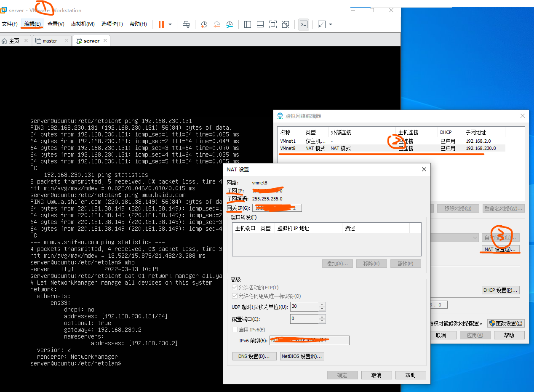Click the 移除(R) port forwarding button
Viewport: 534px width, 392px height.
[371, 264]
